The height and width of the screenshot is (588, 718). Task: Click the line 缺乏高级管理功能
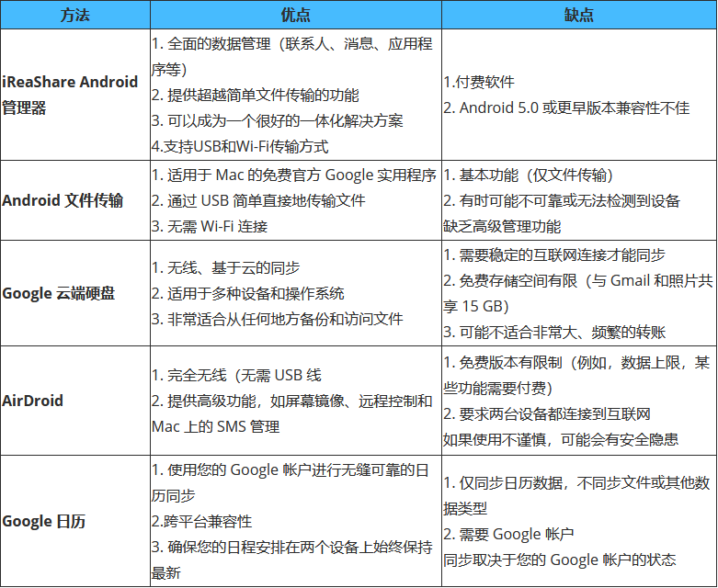[x=502, y=227]
